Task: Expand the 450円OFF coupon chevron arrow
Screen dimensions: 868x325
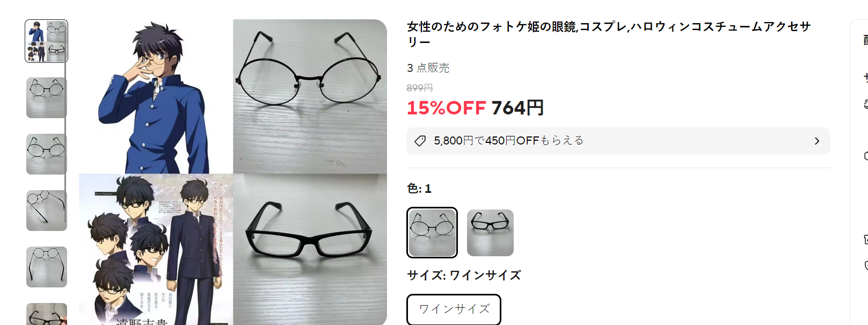Action: (817, 141)
